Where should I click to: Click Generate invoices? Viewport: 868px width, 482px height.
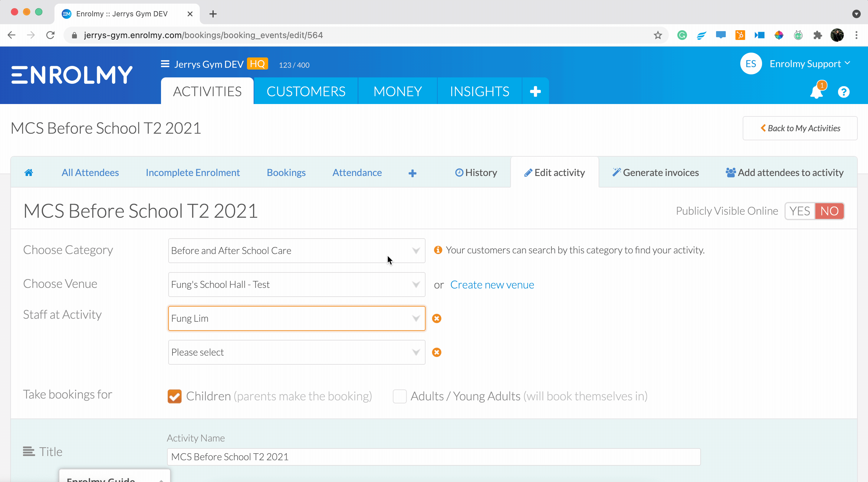tap(655, 173)
